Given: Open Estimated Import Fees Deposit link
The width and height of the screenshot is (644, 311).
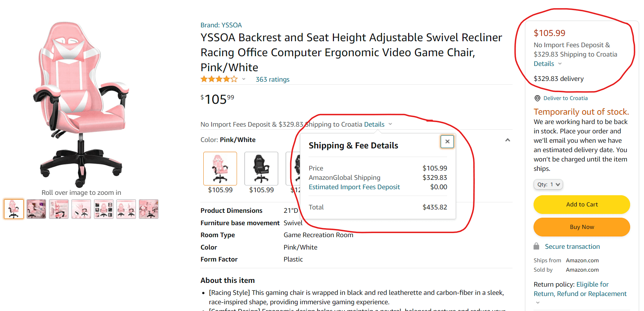Looking at the screenshot, I should [x=354, y=187].
